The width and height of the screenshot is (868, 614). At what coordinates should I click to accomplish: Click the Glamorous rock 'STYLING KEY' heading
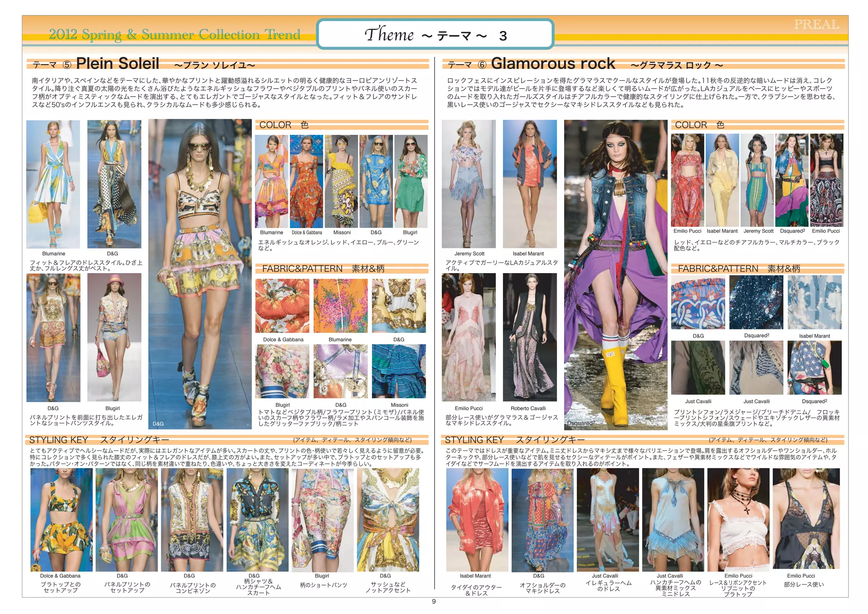[474, 440]
